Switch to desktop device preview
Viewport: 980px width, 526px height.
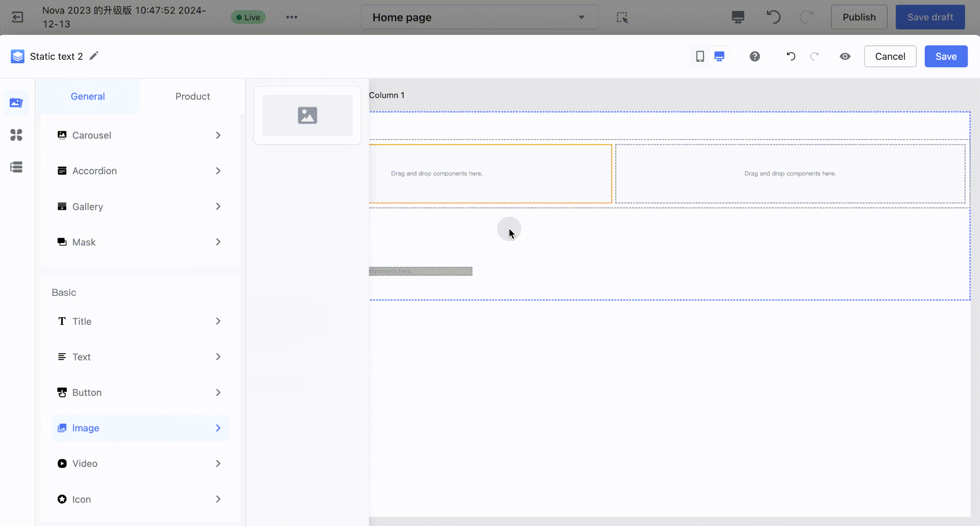719,56
